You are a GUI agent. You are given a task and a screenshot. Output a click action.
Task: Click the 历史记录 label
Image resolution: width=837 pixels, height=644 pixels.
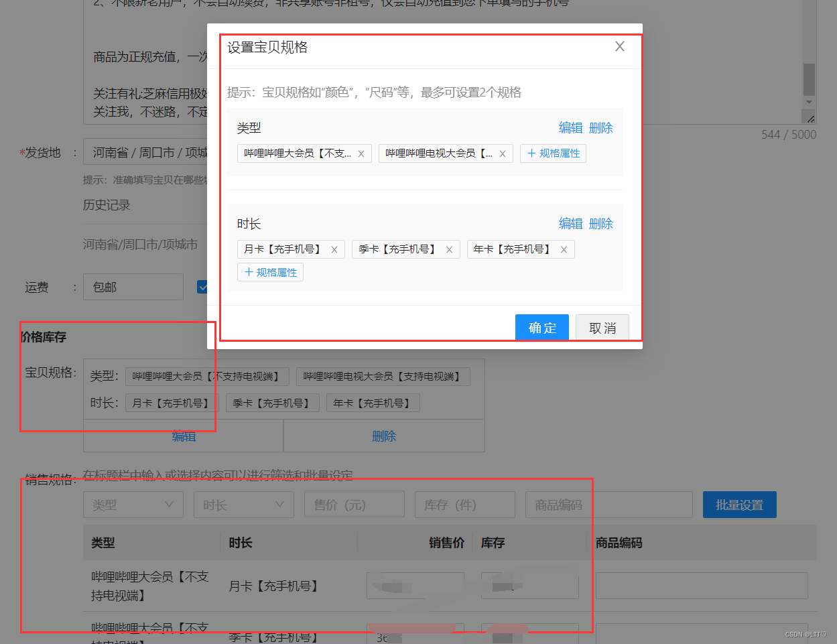(107, 205)
